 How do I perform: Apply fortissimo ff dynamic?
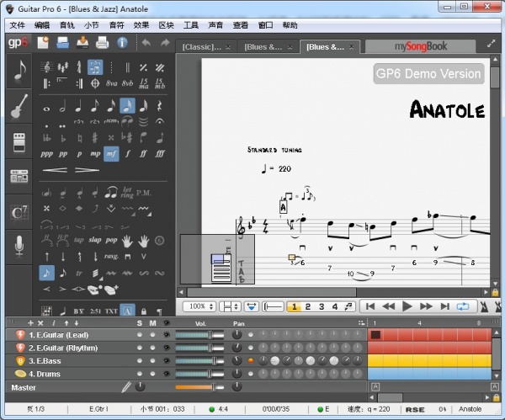click(x=143, y=154)
